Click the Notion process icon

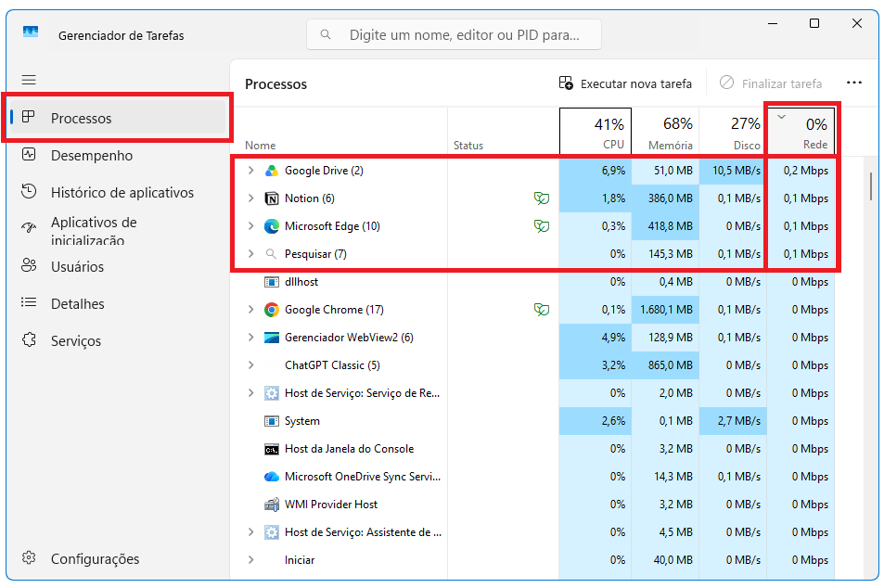tap(272, 198)
